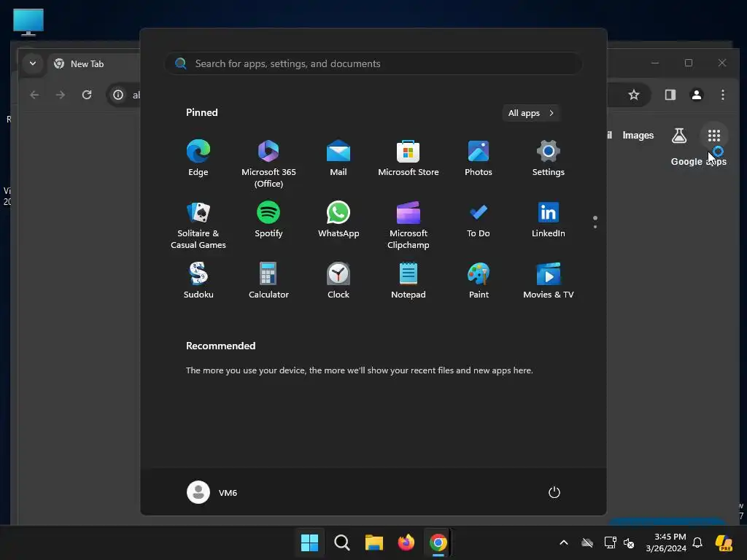Bookmark this tab with the star icon
747x560 pixels.
(x=634, y=95)
